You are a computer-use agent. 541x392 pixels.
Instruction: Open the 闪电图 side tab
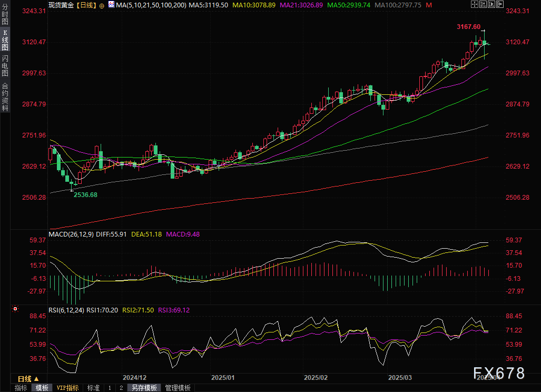coord(5,66)
